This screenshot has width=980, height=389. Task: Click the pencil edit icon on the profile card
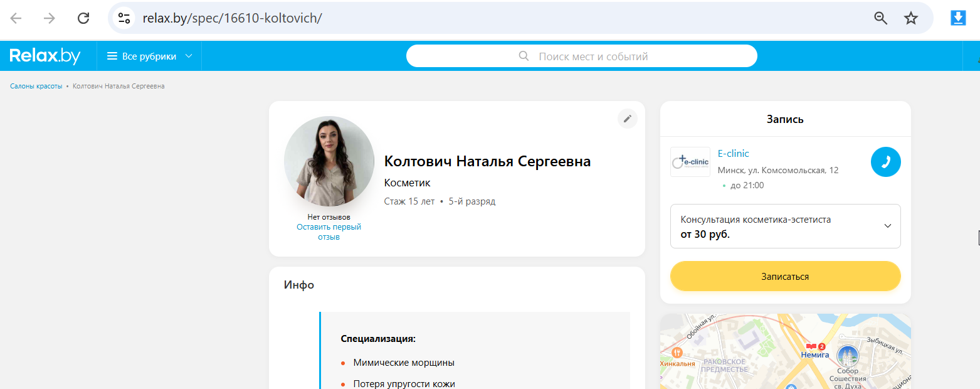point(628,119)
